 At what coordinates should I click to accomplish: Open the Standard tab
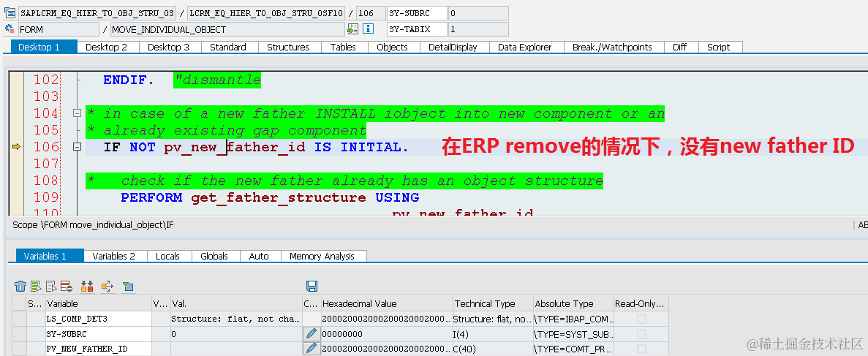[228, 47]
